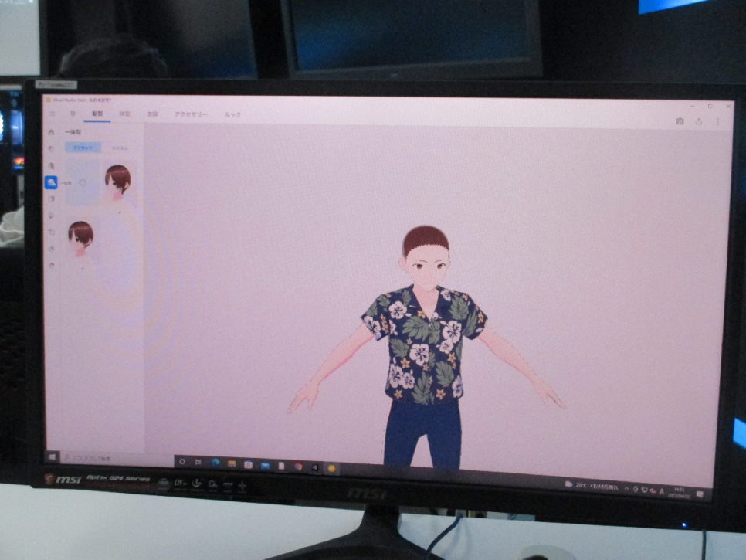Click the highlighted blue 一体型 hair sidebar icon
Screen dimensions: 746x560
tap(51, 182)
